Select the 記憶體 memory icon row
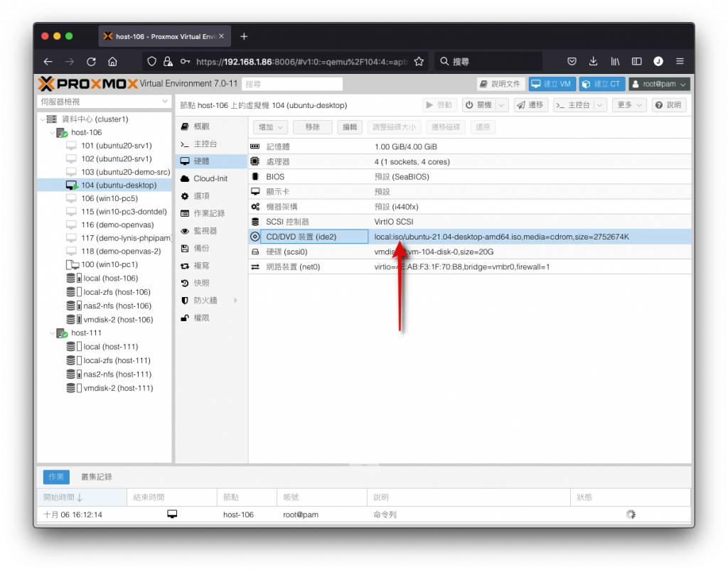 click(x=255, y=146)
